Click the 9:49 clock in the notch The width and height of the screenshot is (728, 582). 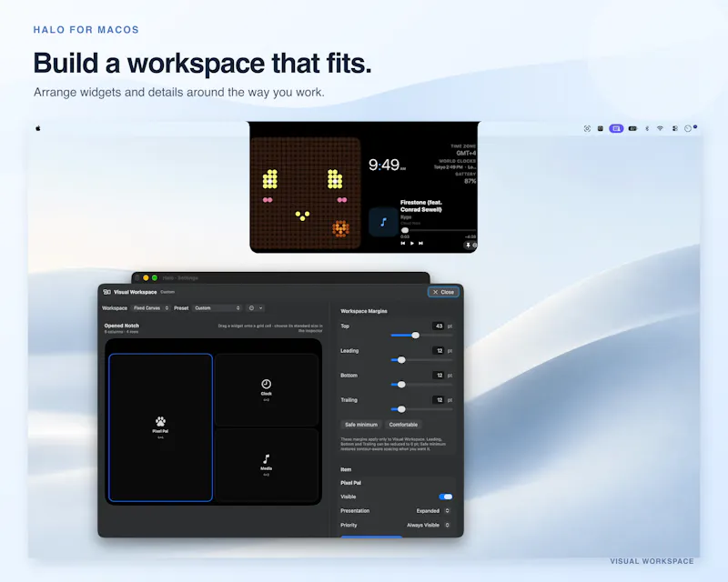coord(387,165)
